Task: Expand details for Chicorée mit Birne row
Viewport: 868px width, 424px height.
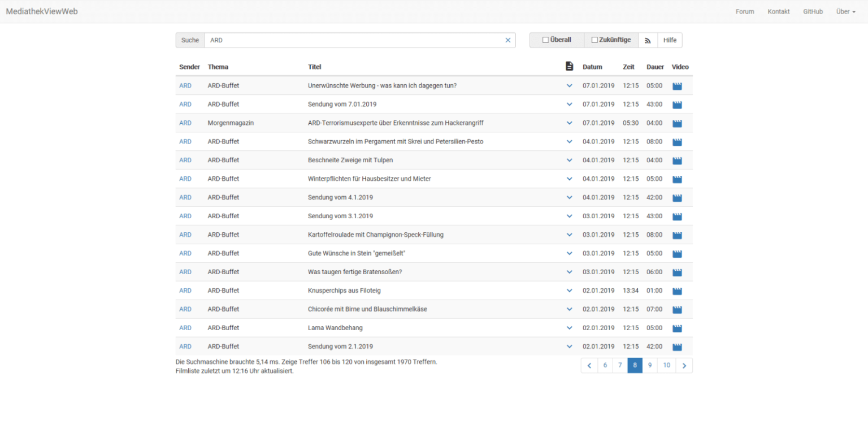Action: click(x=569, y=310)
